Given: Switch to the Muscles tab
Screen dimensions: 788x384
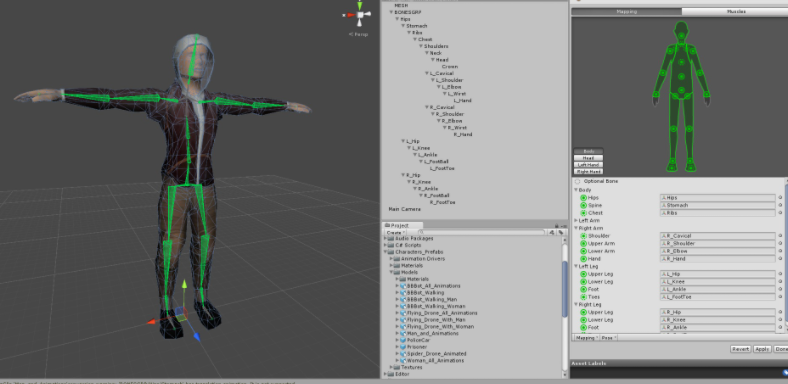Looking at the screenshot, I should [736, 11].
